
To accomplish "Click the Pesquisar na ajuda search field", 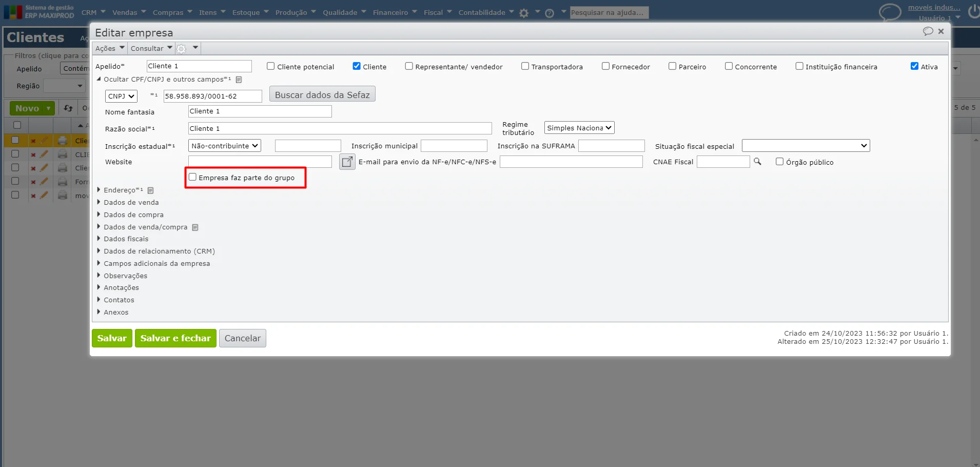I will pyautogui.click(x=609, y=12).
